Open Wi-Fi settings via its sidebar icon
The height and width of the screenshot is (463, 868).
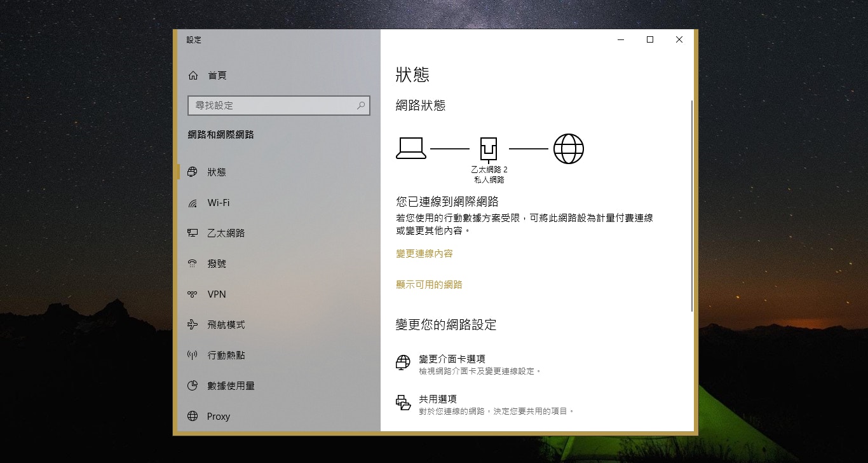193,202
